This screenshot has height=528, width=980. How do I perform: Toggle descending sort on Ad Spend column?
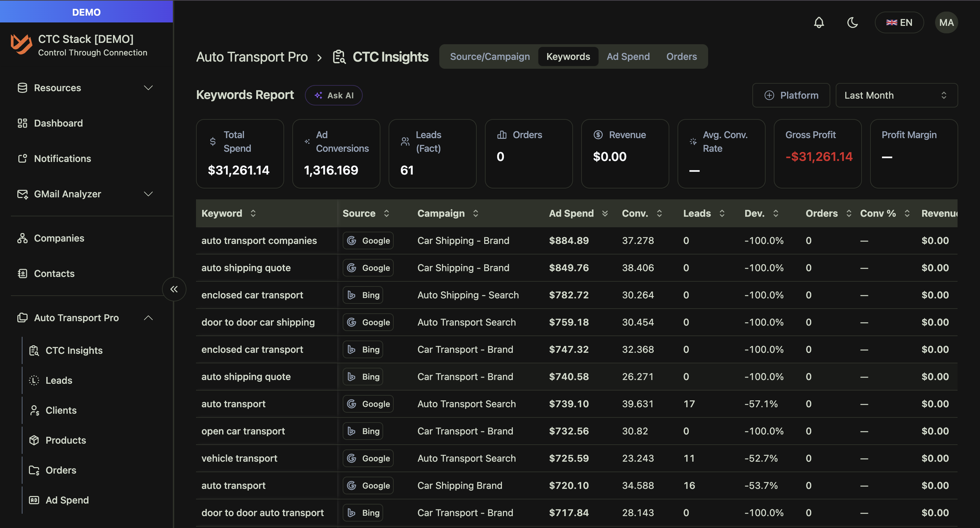tap(605, 213)
